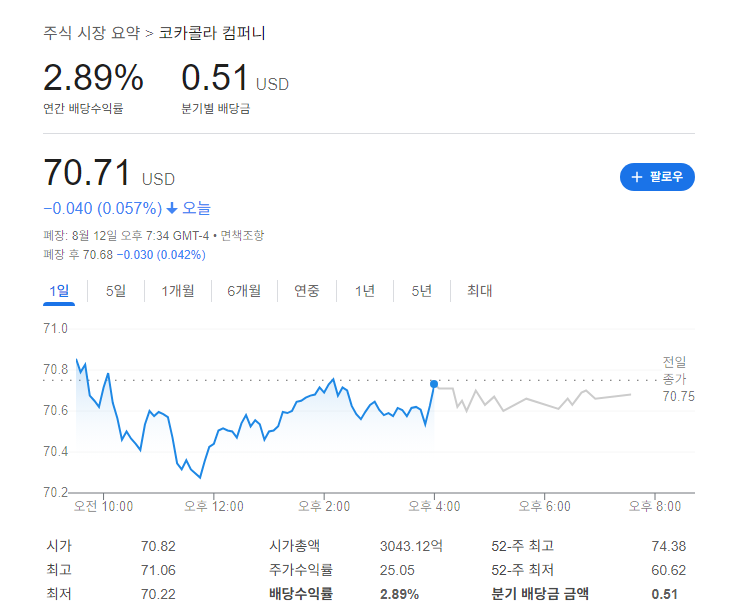Click the 시가총액 value 3043.12억
This screenshot has height=615, width=739.
tap(411, 546)
